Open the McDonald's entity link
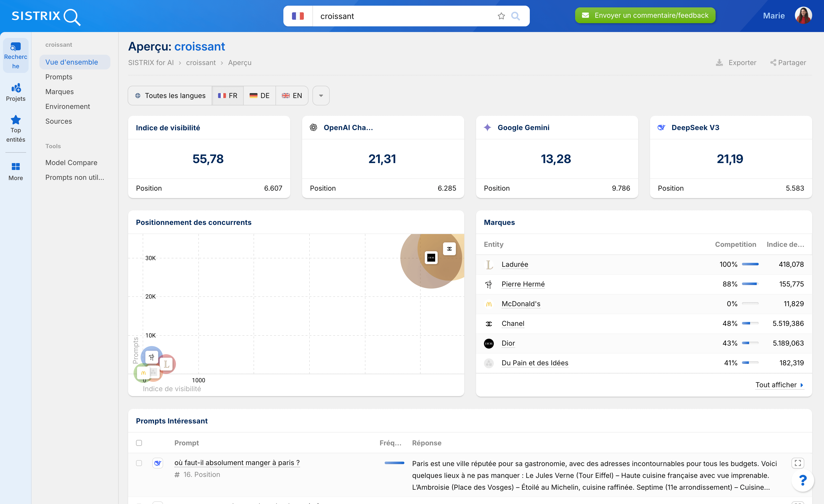The width and height of the screenshot is (824, 504). tap(521, 303)
